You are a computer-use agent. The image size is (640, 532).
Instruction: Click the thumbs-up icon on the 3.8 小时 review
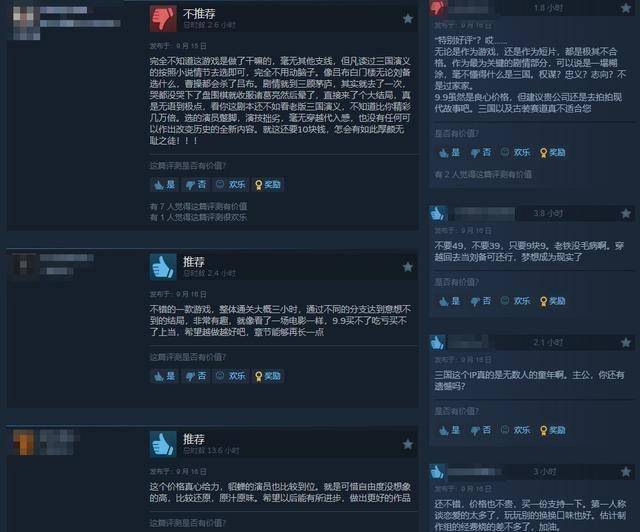[438, 213]
